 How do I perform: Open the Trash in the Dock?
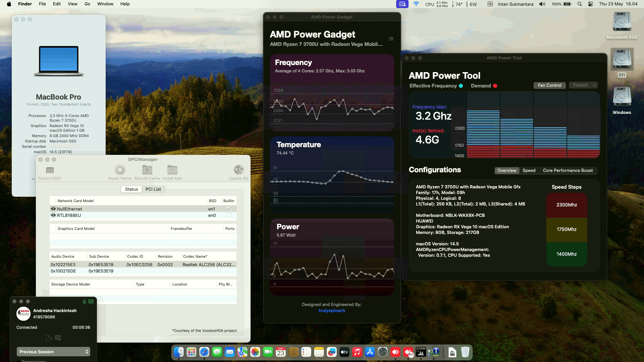coord(465,352)
